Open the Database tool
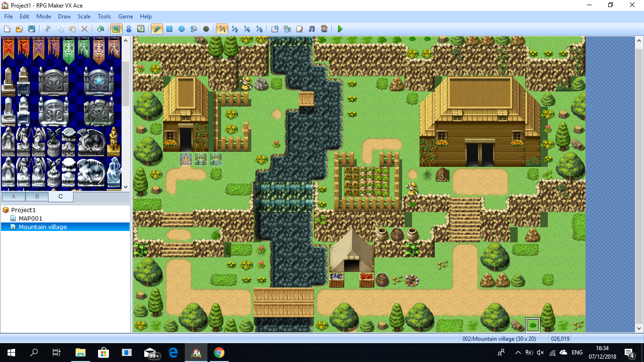 (x=275, y=29)
